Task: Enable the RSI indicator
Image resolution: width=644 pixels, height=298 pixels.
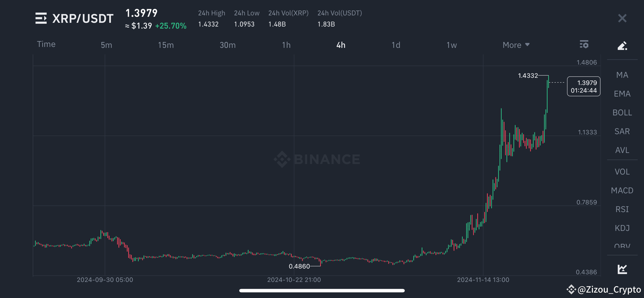Action: (x=622, y=209)
